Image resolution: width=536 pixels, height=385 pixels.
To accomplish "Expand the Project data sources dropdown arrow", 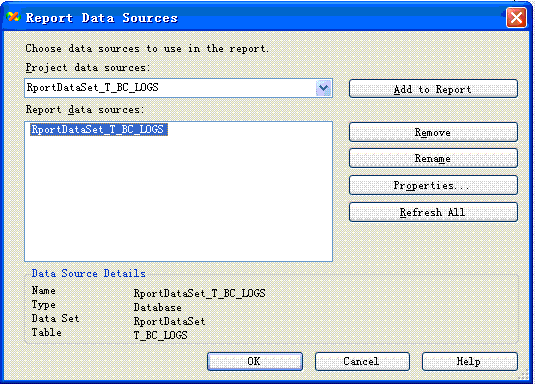I will point(323,88).
